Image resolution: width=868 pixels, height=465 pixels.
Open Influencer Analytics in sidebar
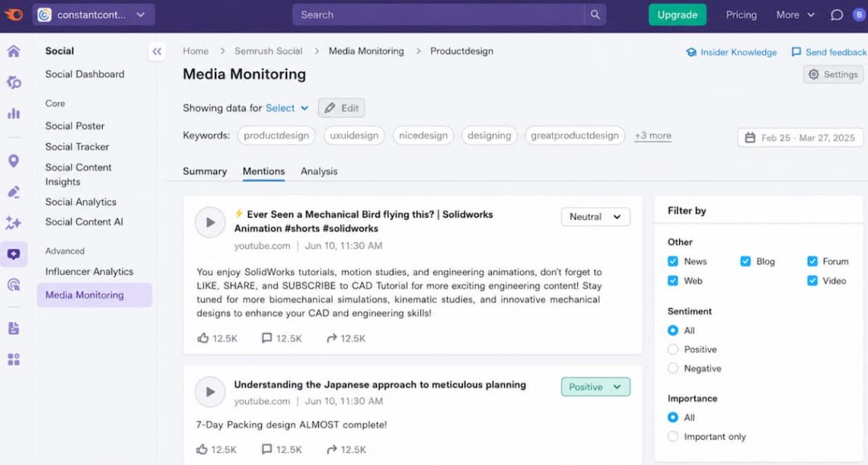(x=89, y=272)
